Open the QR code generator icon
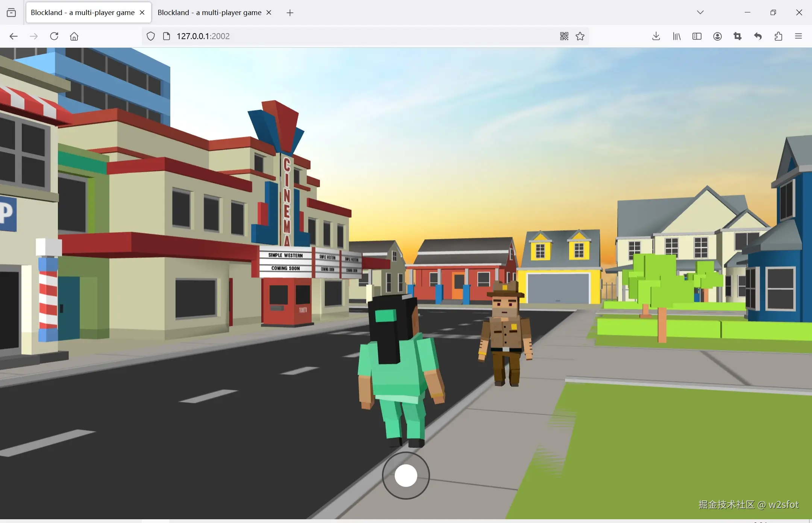 click(x=564, y=36)
